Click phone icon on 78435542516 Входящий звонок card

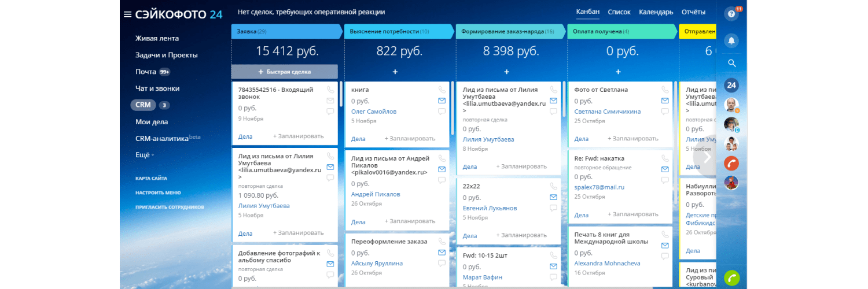pos(330,90)
